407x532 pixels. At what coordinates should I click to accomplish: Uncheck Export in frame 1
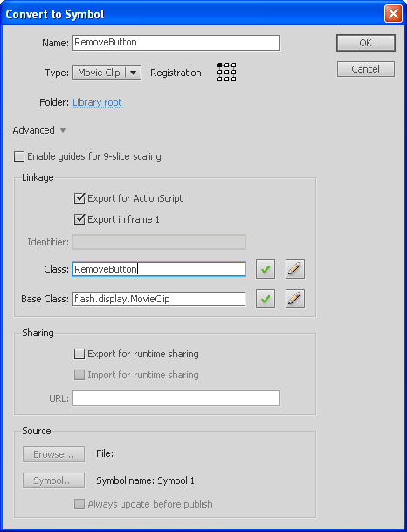[x=79, y=219]
